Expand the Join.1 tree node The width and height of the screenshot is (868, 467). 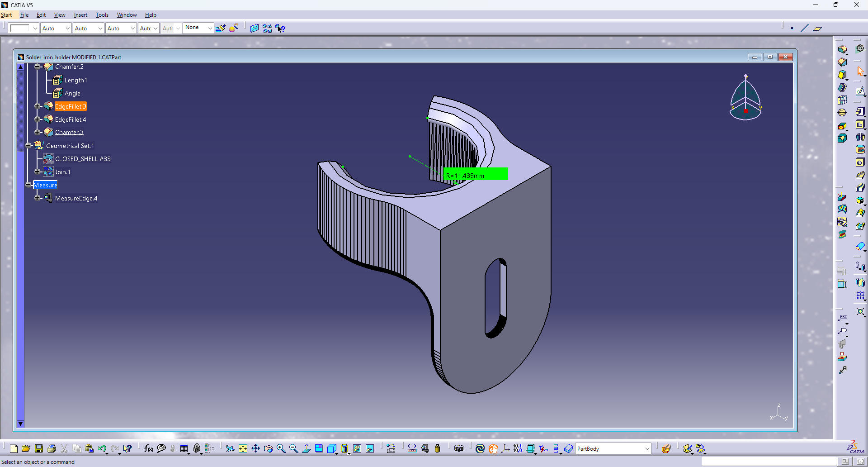(38, 172)
